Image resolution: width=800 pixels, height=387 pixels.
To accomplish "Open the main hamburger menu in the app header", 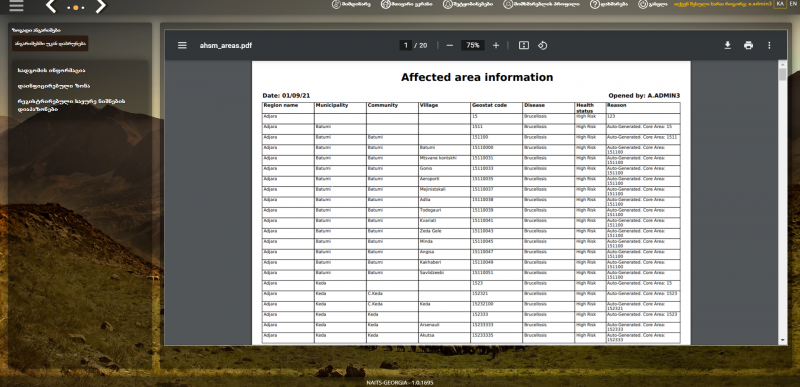I will pos(16,5).
